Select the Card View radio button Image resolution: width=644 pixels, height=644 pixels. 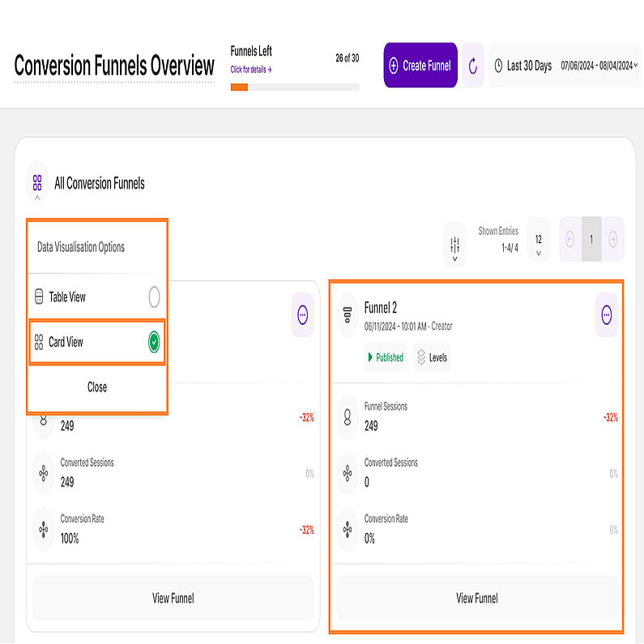[x=154, y=343]
